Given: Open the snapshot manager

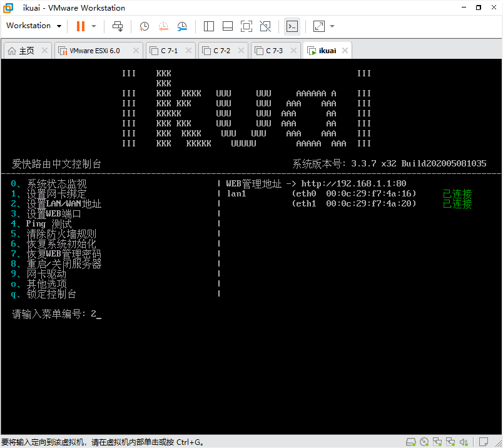Looking at the screenshot, I should (x=182, y=26).
